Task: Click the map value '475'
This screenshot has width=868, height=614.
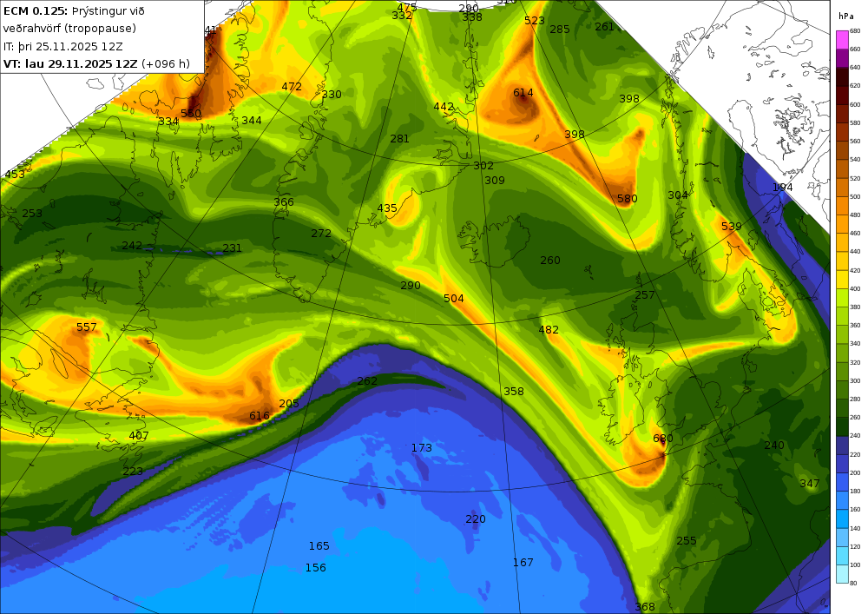Action: click(407, 7)
